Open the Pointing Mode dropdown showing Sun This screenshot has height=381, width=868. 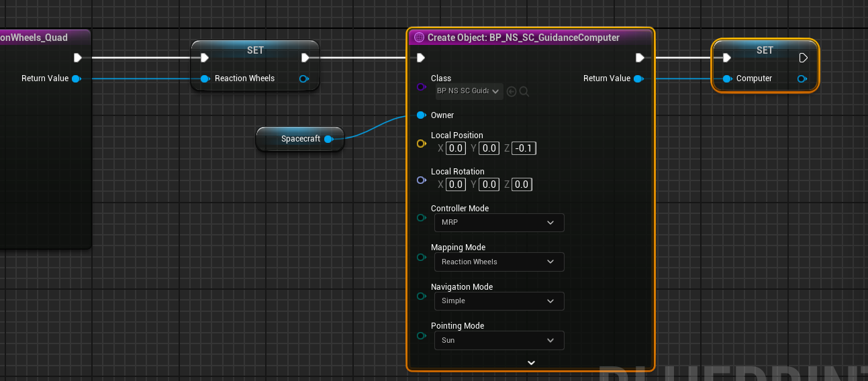pyautogui.click(x=498, y=340)
